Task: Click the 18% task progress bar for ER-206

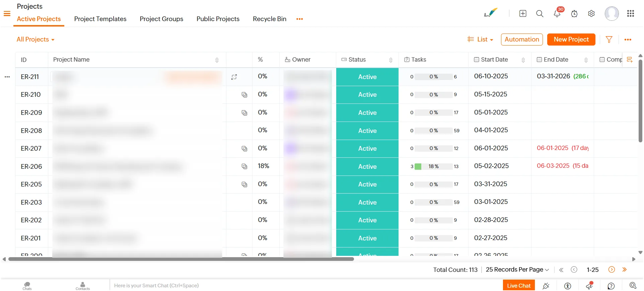Action: [x=434, y=166]
